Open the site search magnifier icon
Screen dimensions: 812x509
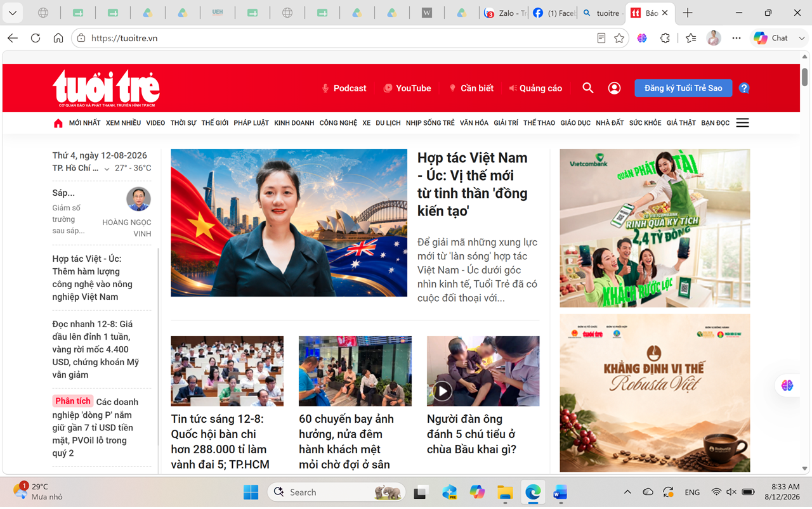coord(588,88)
